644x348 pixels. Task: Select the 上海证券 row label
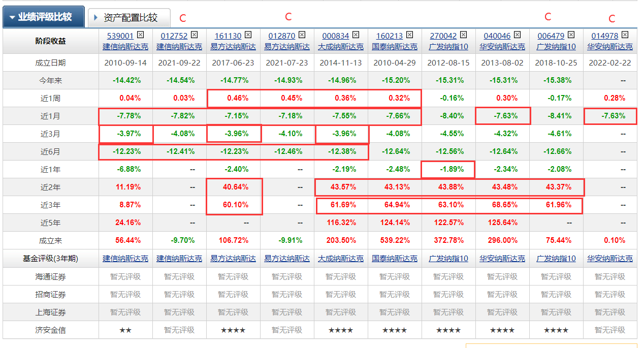click(51, 312)
